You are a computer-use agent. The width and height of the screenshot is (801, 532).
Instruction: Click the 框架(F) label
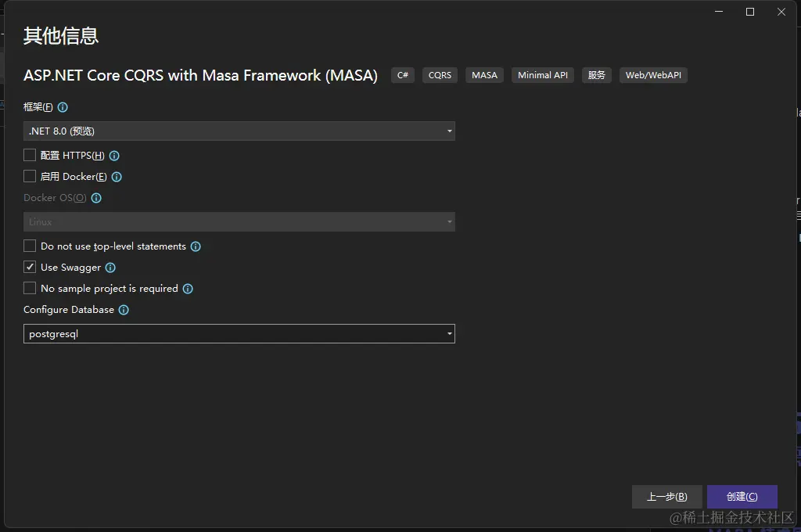(x=38, y=107)
